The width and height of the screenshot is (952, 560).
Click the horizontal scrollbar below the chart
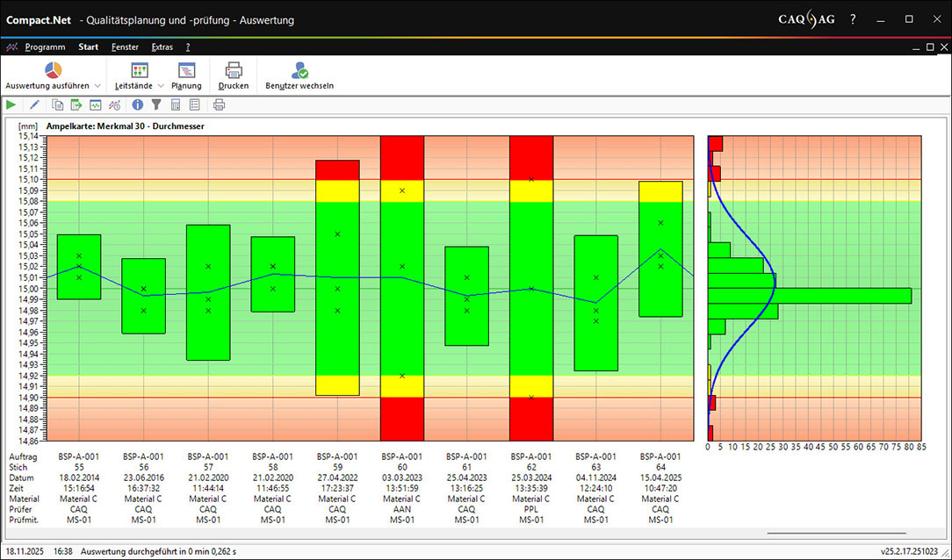coord(836,533)
